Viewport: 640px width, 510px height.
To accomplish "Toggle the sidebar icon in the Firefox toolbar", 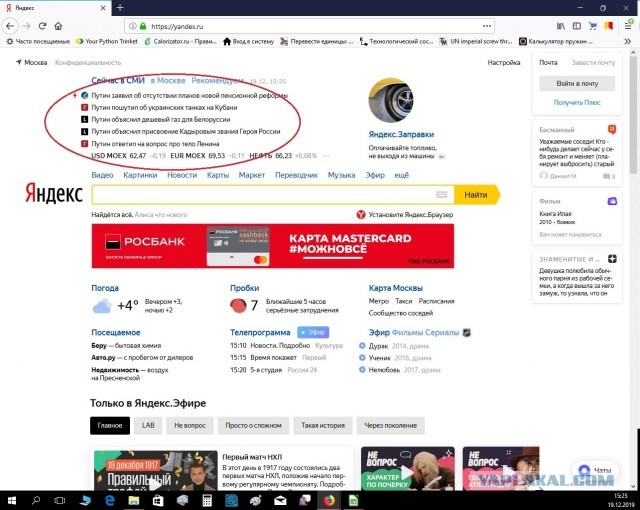I will click(577, 26).
